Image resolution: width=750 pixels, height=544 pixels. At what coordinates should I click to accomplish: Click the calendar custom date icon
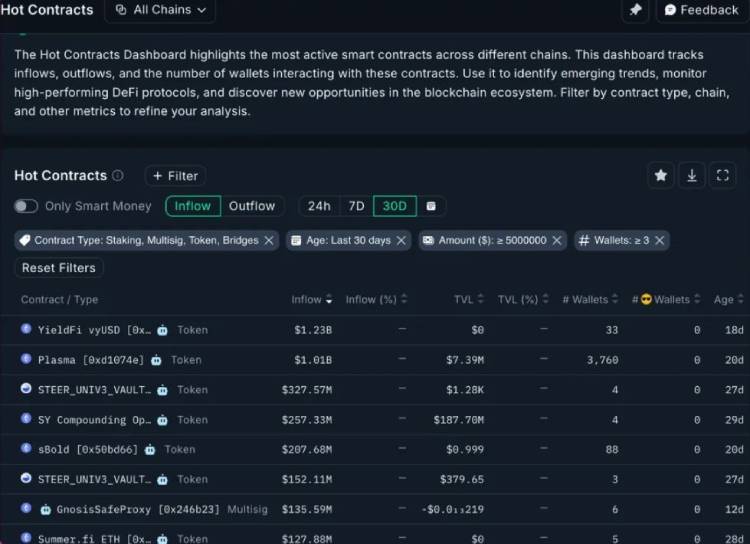tap(431, 206)
